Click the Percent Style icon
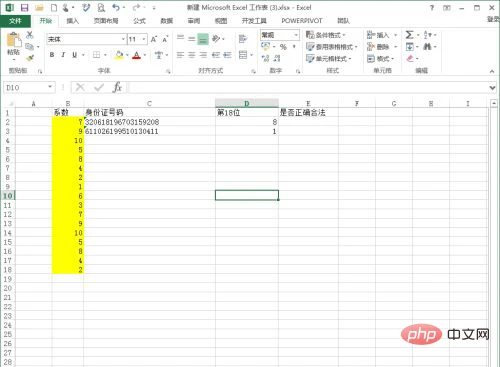This screenshot has width=500, height=367. (x=283, y=47)
